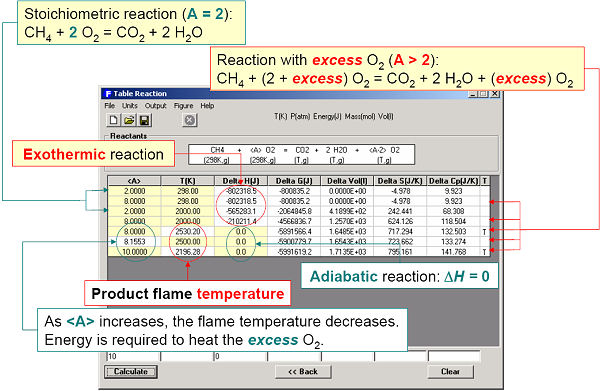Click the Save floppy disk icon
Viewport: 600px width, 391px height.
pyautogui.click(x=144, y=120)
